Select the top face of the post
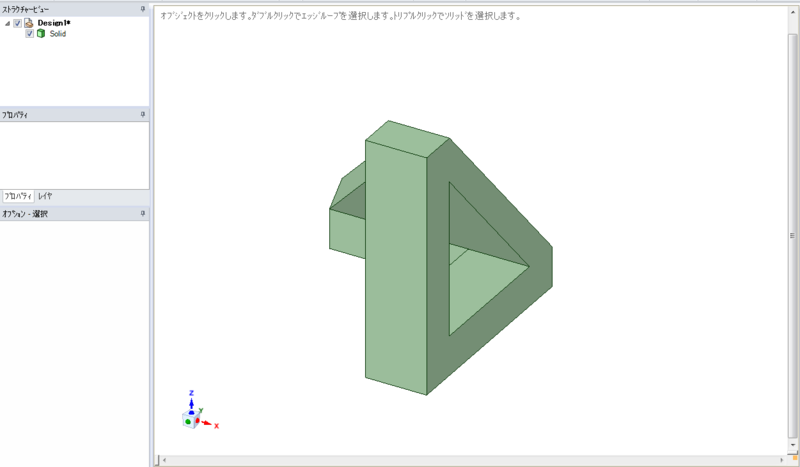This screenshot has width=800, height=467. pos(407,138)
